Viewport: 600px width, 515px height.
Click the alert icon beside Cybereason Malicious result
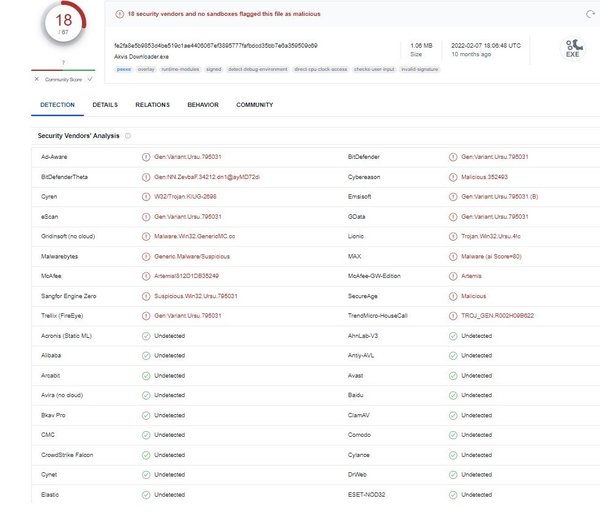click(453, 177)
